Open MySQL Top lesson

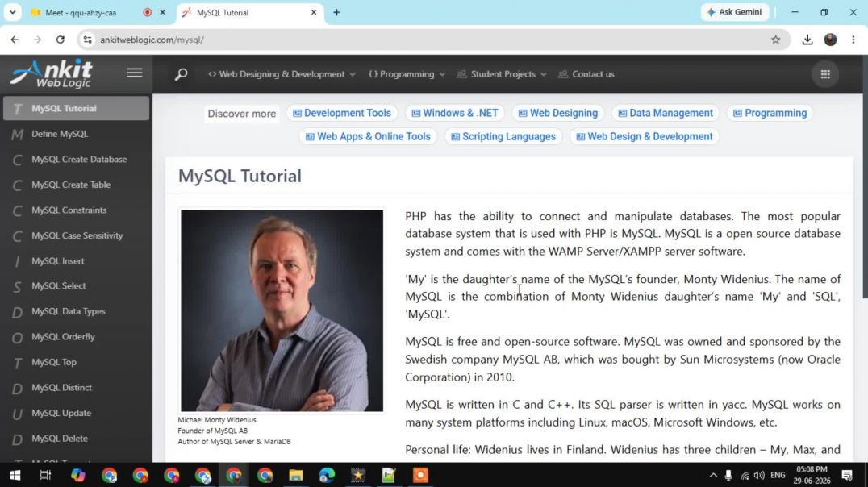pyautogui.click(x=77, y=363)
